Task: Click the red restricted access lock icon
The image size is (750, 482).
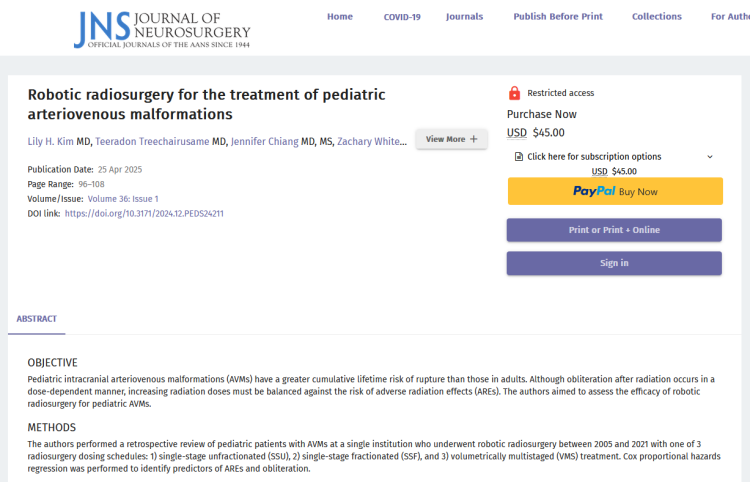Action: (x=514, y=93)
